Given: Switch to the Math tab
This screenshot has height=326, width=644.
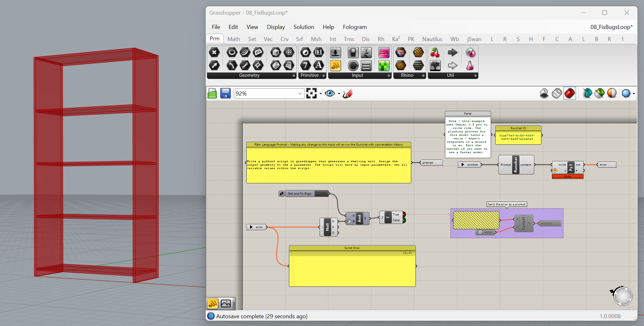Looking at the screenshot, I should (x=234, y=39).
